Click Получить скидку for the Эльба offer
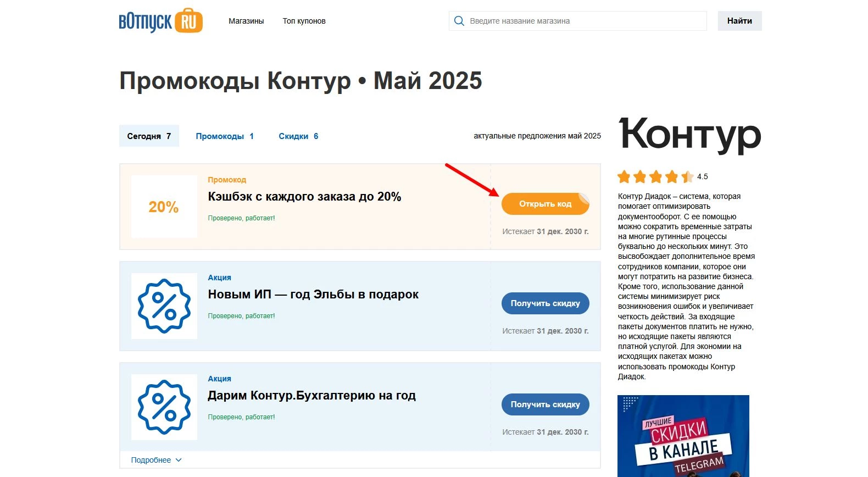The image size is (868, 477). [545, 303]
